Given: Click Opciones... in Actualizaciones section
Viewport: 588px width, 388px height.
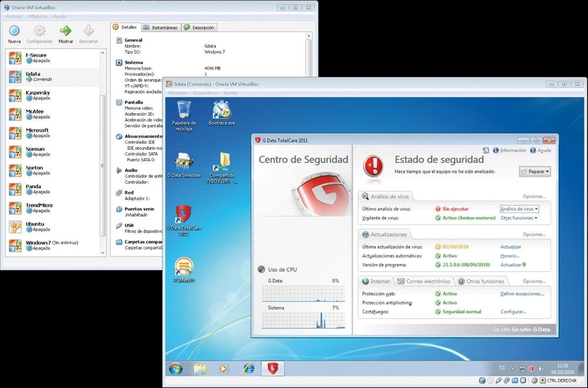Looking at the screenshot, I should pyautogui.click(x=534, y=235).
